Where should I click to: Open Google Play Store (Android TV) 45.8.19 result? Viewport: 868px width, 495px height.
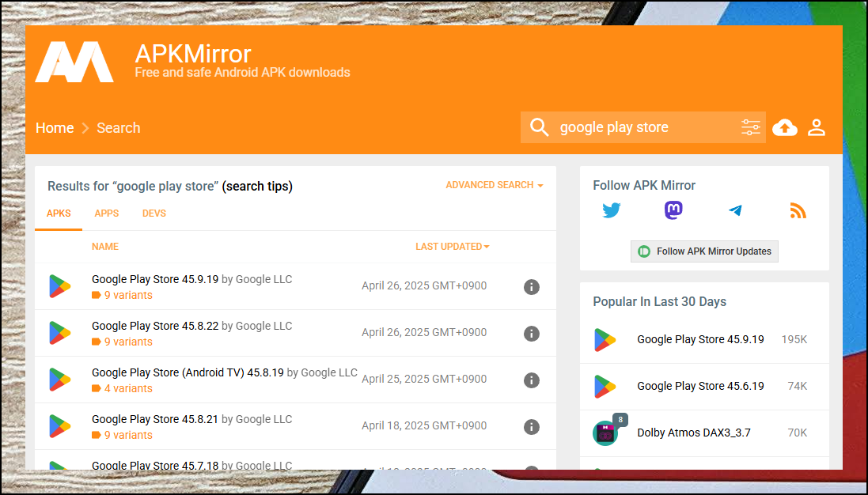tap(188, 372)
